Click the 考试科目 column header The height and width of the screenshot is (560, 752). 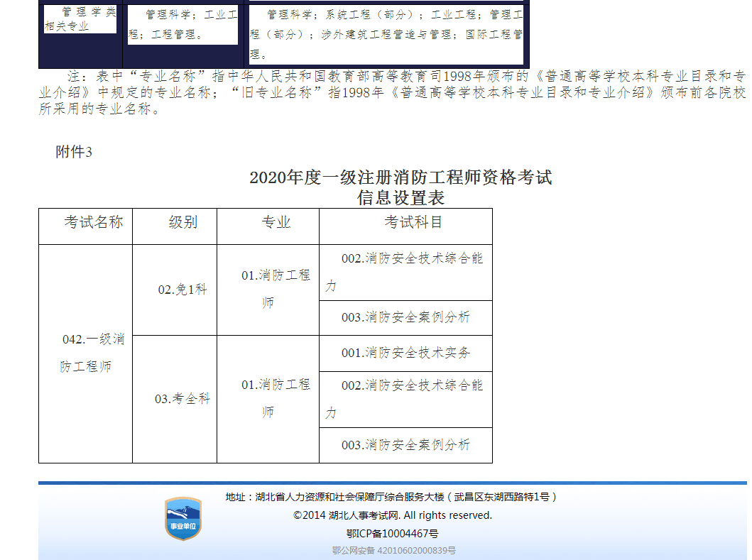[x=405, y=224]
